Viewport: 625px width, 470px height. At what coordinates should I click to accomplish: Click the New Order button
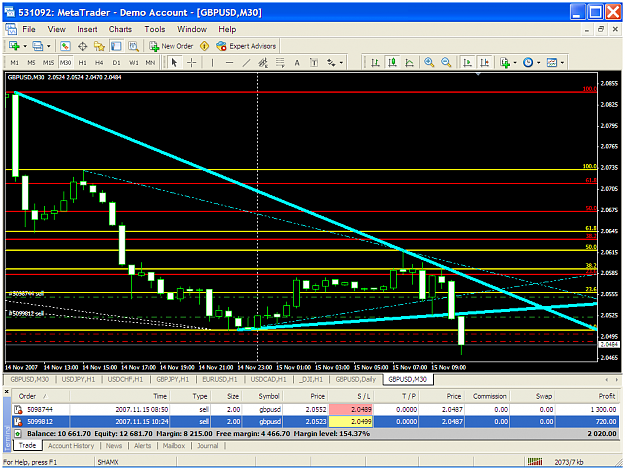pyautogui.click(x=171, y=46)
